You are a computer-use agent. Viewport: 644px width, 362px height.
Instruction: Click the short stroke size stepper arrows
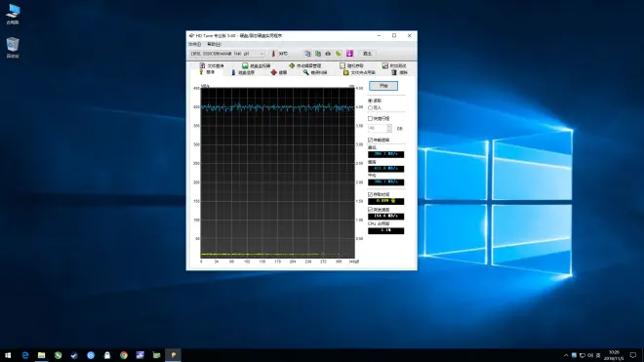389,129
